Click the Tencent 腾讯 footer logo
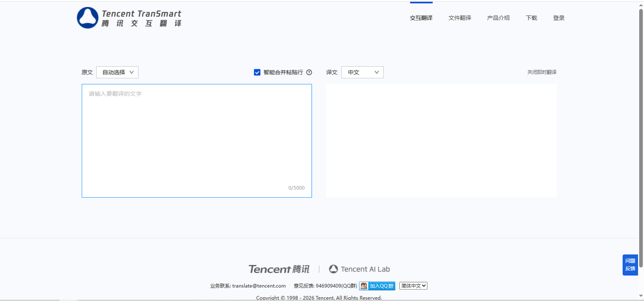Viewport: 644px width, 301px height. pyautogui.click(x=279, y=269)
